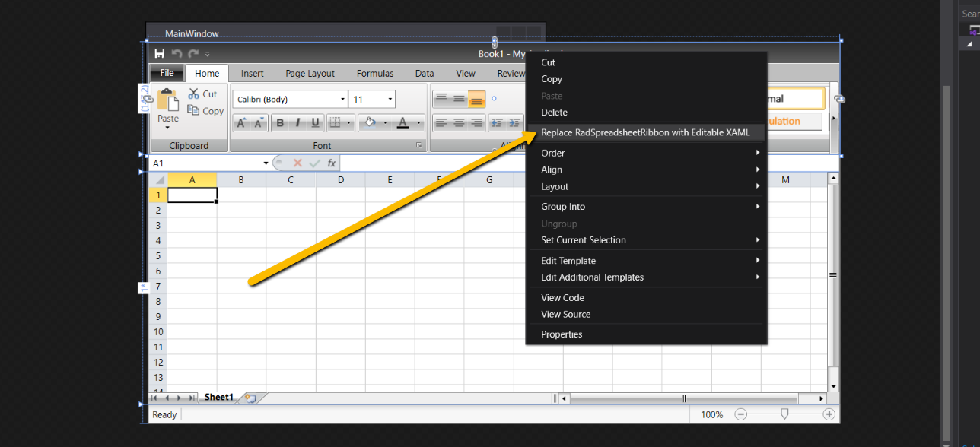Select cell A1 in the spreadsheet
Viewport: 980px width, 447px height.
pos(192,195)
